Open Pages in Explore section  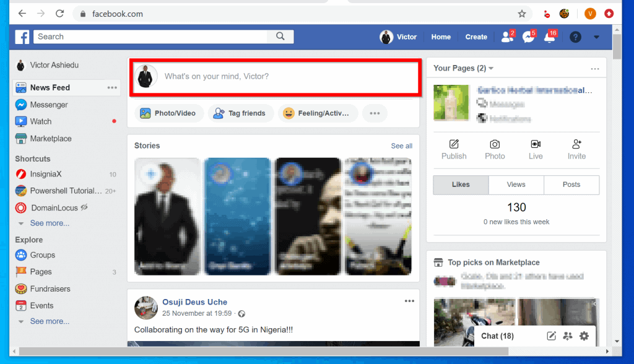click(41, 272)
